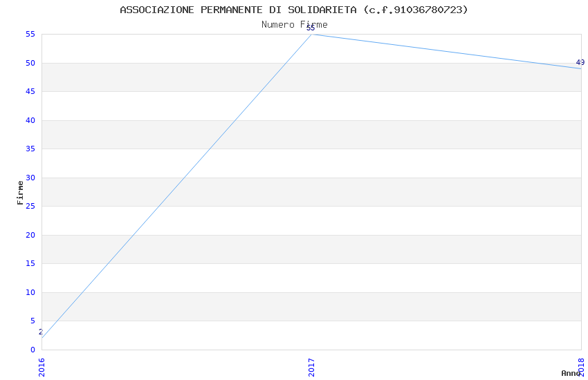Click y-axis tick value 15
This screenshot has width=588, height=380.
pos(30,263)
